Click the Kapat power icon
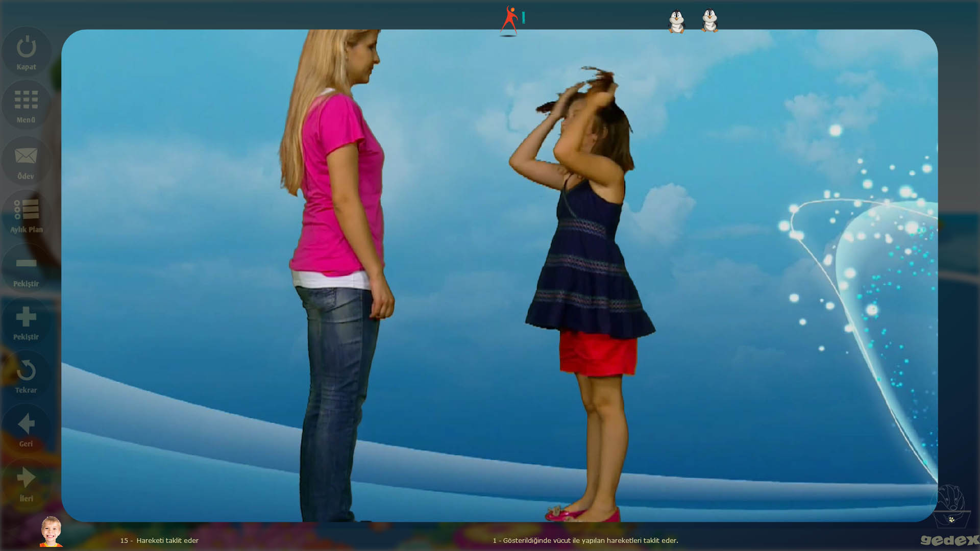This screenshot has height=551, width=980. tap(26, 47)
